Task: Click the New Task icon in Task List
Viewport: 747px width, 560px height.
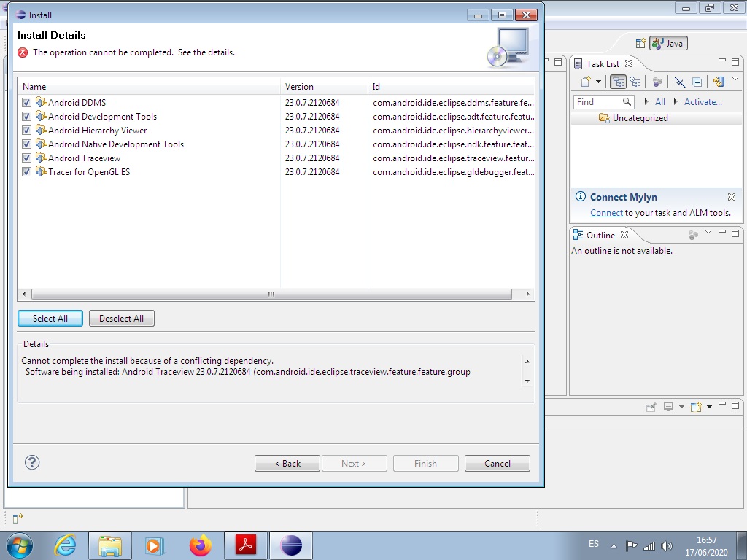Action: click(x=586, y=82)
